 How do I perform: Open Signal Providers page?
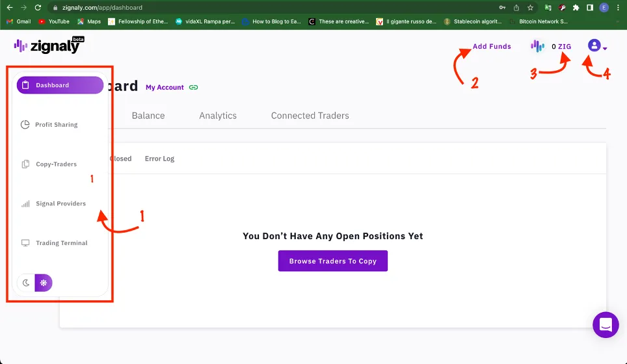coord(53,204)
